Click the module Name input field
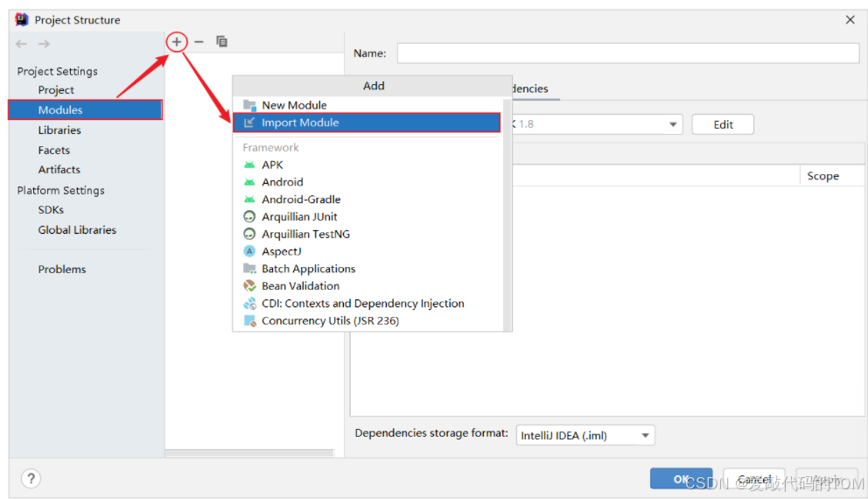Image resolution: width=868 pixels, height=499 pixels. [x=628, y=53]
